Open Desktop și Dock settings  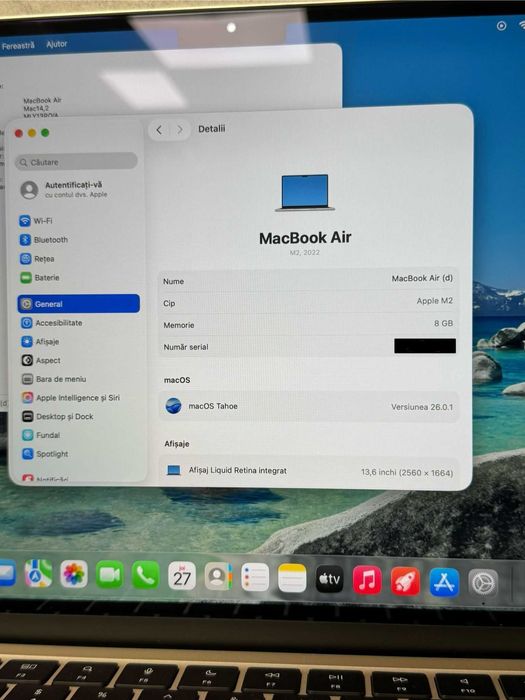(x=58, y=416)
